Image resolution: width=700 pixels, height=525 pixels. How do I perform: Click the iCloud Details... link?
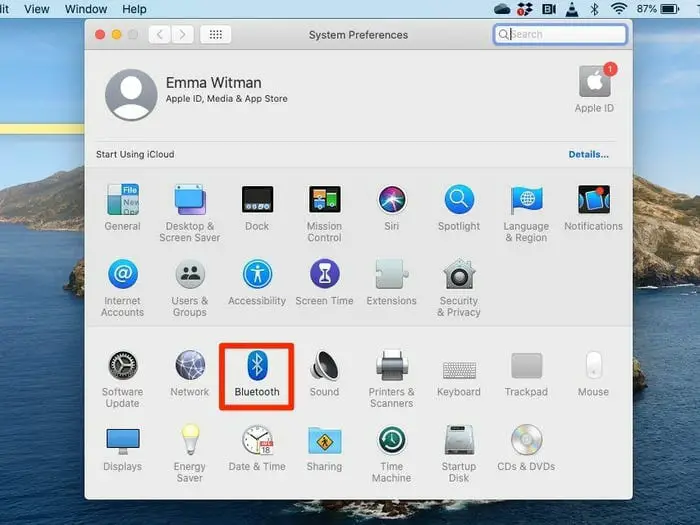pos(588,154)
